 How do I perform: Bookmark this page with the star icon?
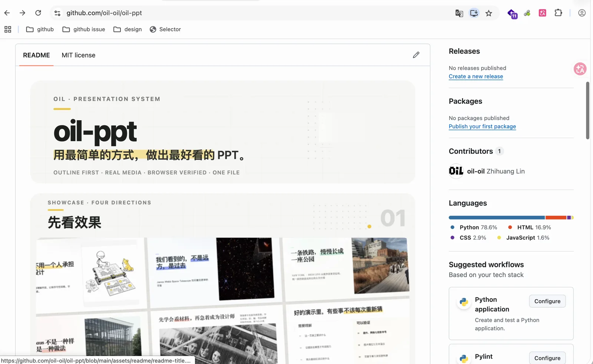point(489,13)
